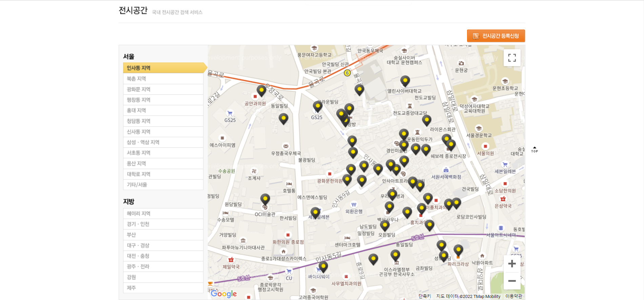Open the Google logo link
This screenshot has width=644, height=300.
[224, 294]
